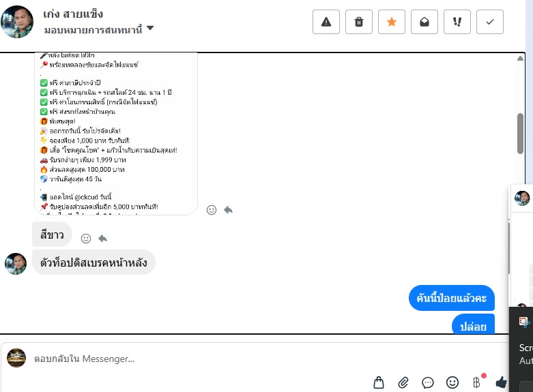This screenshot has height=392, width=533.
Task: Mark conversation as unread with envelope icon
Action: click(424, 22)
